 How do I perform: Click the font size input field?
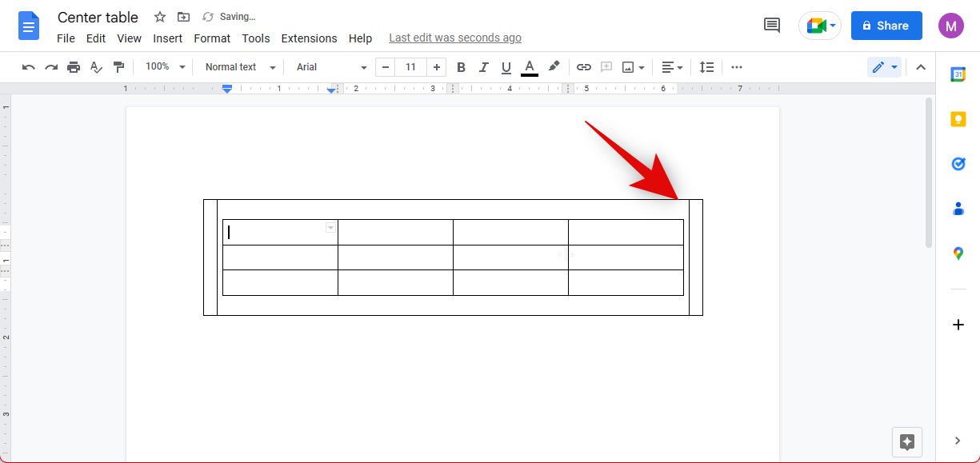pyautogui.click(x=410, y=67)
